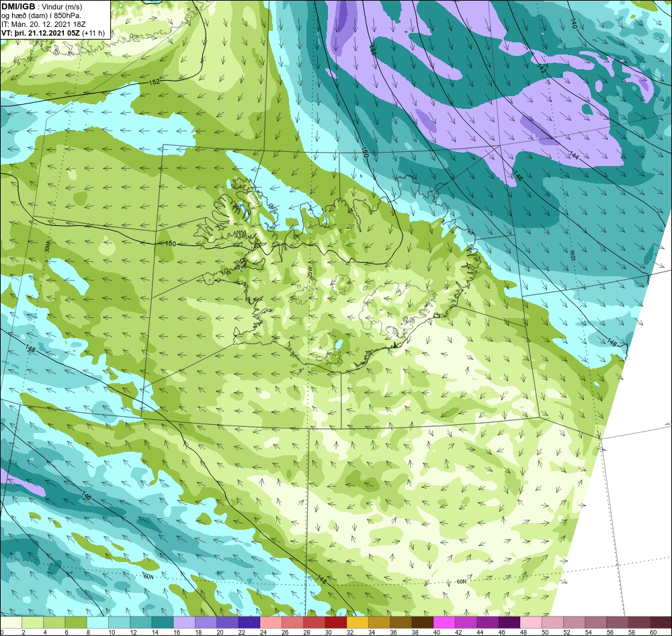Click the legend value '2'
This screenshot has width=672, height=636.
pos(23,632)
